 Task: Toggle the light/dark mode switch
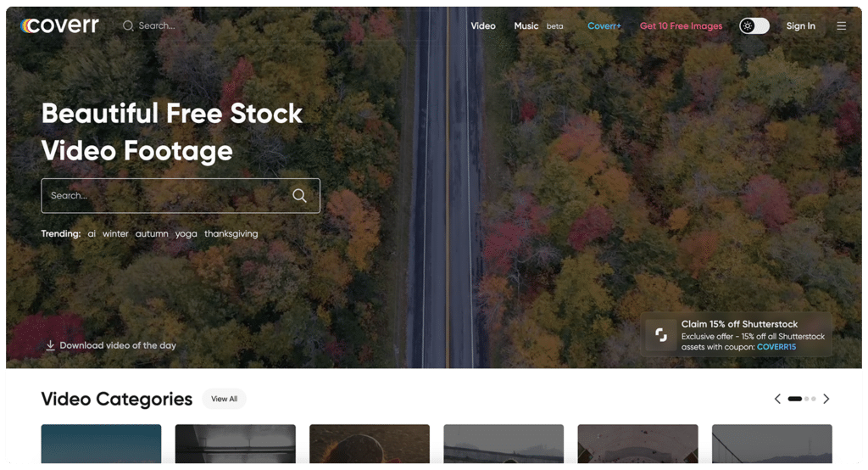click(x=754, y=26)
